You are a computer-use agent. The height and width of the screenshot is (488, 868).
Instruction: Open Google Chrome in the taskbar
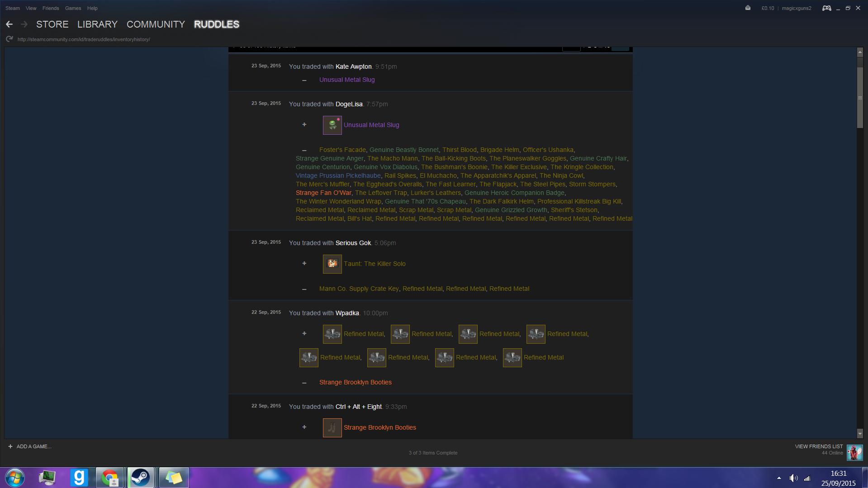click(109, 478)
